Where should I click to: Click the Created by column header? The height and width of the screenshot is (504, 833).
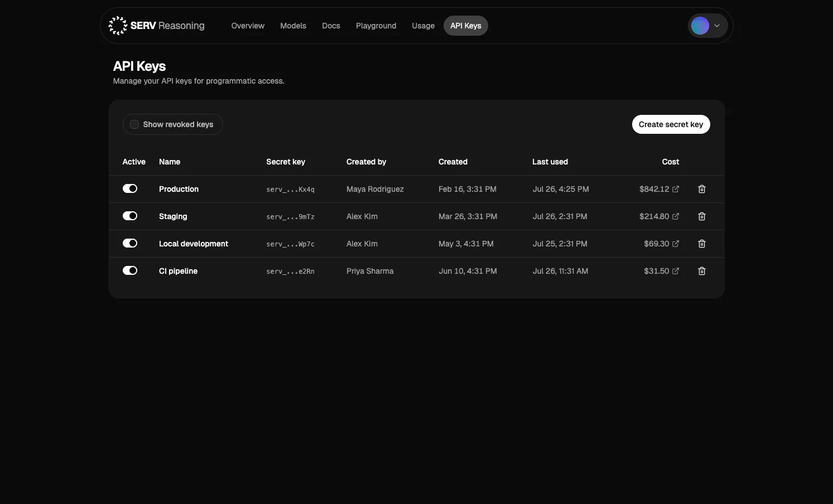pos(366,162)
